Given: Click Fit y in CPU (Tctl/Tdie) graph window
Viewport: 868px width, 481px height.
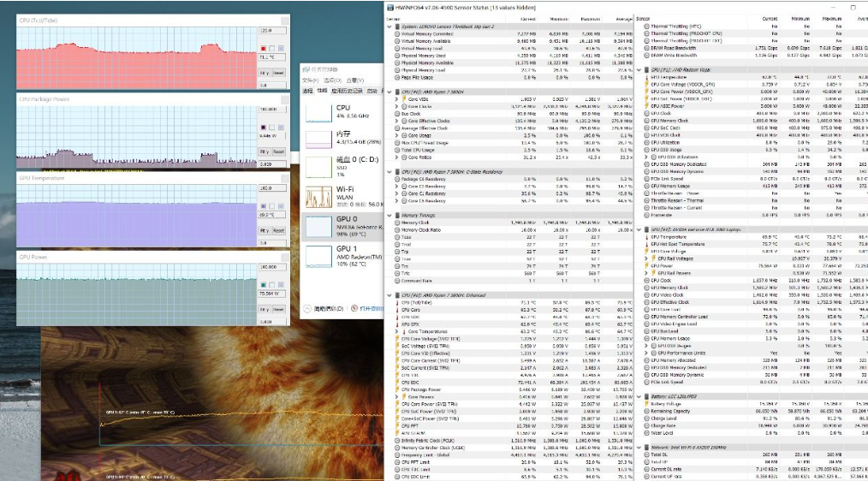Looking at the screenshot, I should pos(265,73).
